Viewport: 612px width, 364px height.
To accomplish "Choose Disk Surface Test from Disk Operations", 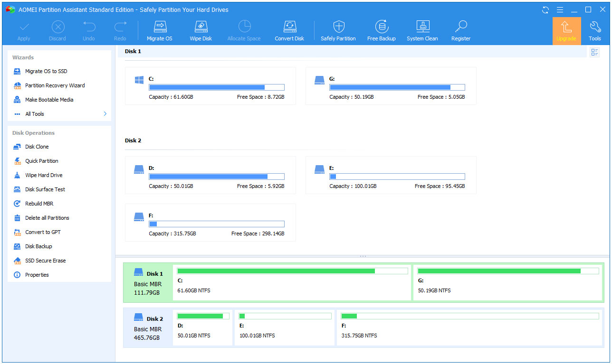I will pyautogui.click(x=45, y=189).
